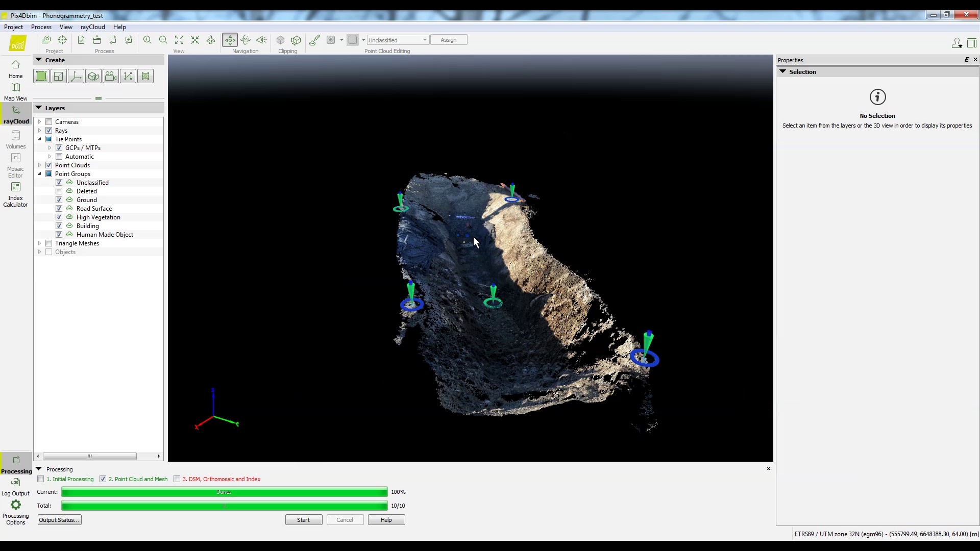Screen dimensions: 980x551
Task: Click the new video animation trajectory icon
Action: (111, 77)
